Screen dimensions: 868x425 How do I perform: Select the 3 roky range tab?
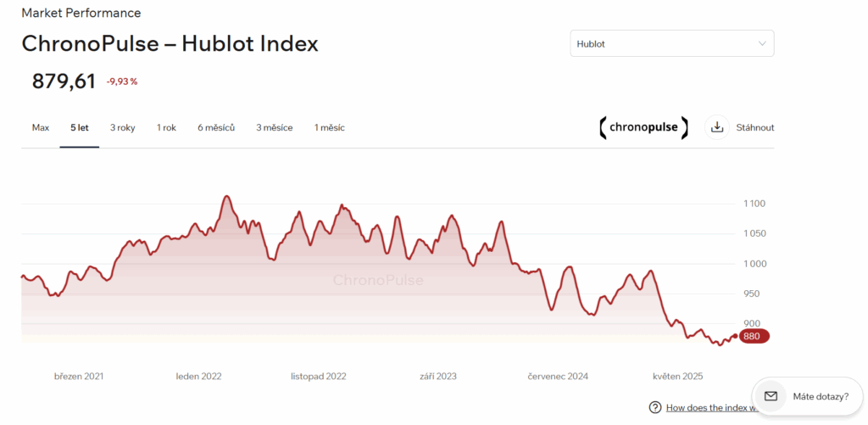tap(123, 128)
